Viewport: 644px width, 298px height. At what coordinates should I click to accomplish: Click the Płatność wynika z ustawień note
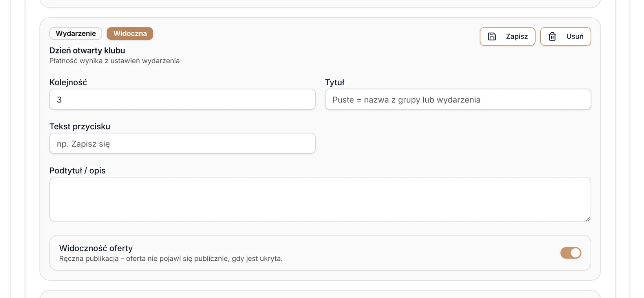(114, 61)
